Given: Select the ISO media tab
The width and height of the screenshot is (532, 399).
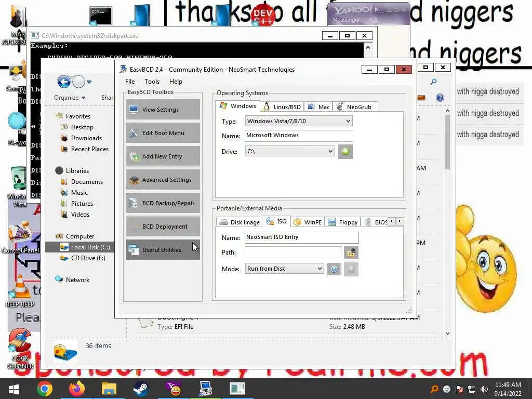Looking at the screenshot, I should click(276, 221).
